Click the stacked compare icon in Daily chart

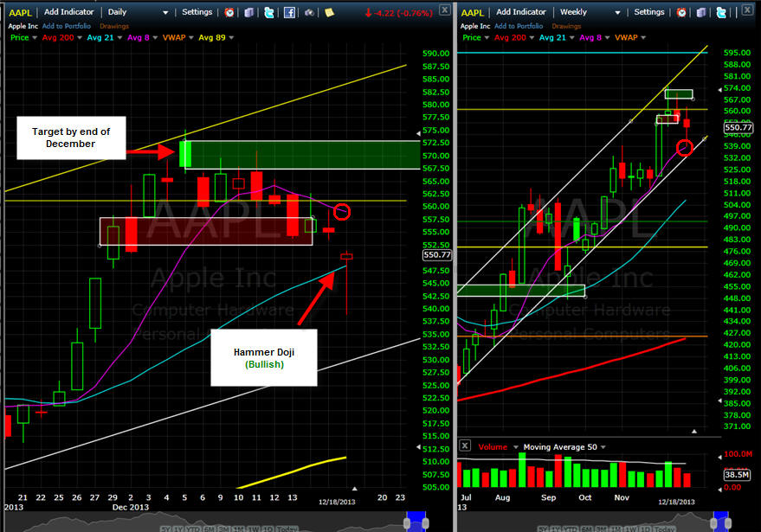(x=249, y=13)
